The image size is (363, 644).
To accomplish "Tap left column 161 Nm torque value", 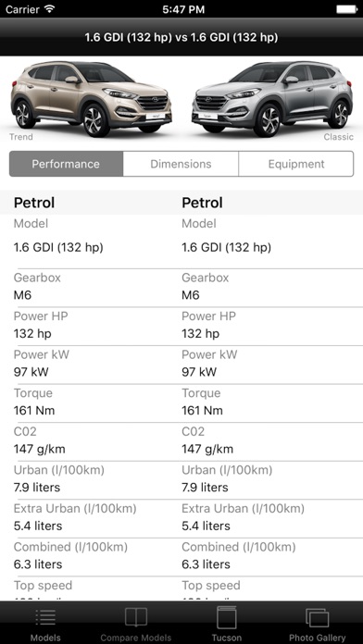I will click(34, 410).
